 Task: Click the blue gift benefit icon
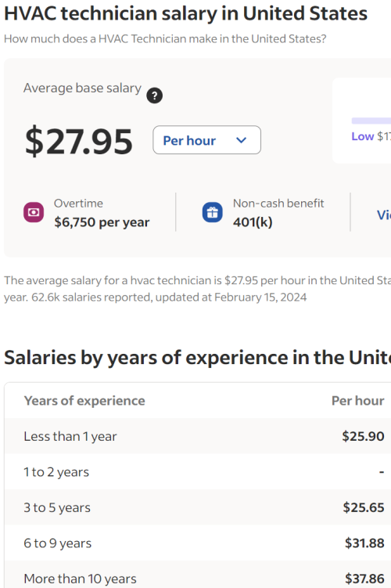(x=213, y=212)
